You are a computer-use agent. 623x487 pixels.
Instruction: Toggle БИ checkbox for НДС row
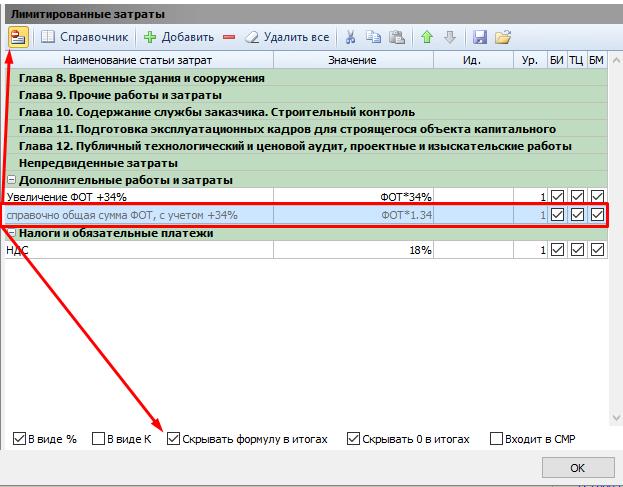point(557,250)
